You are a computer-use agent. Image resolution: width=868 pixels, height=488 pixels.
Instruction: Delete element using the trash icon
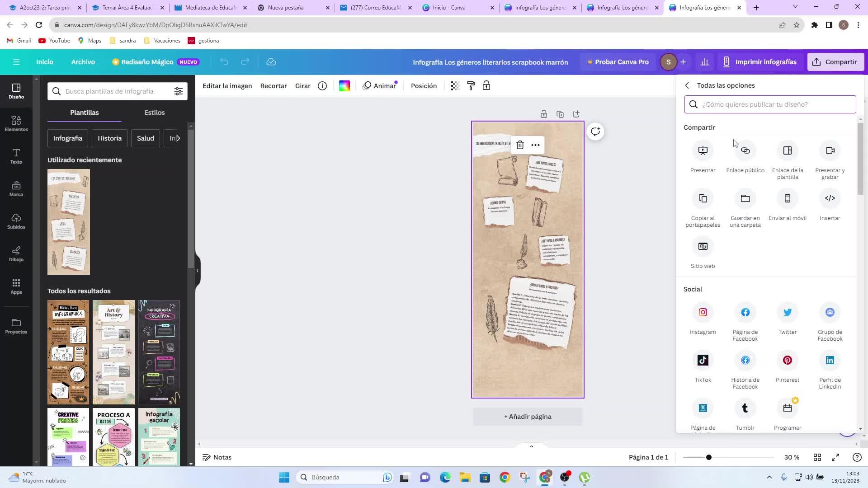click(x=520, y=145)
